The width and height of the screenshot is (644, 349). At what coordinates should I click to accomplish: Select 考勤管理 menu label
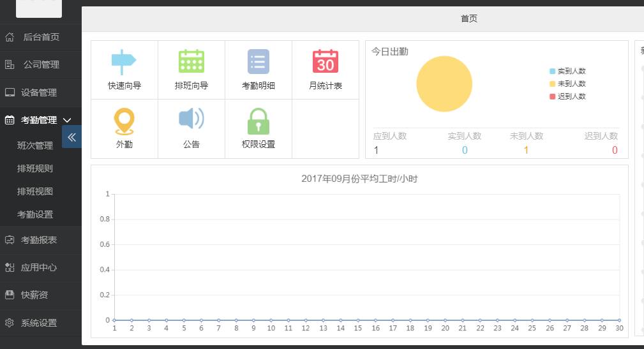[39, 120]
